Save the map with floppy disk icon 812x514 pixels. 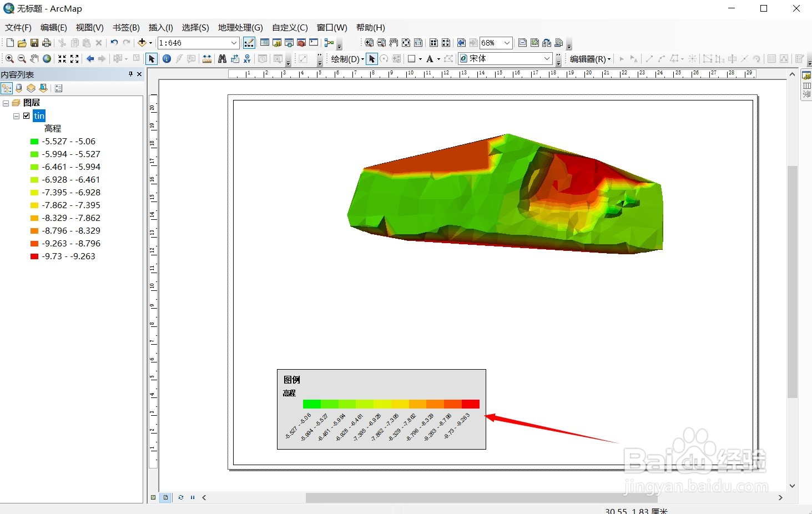pos(34,43)
